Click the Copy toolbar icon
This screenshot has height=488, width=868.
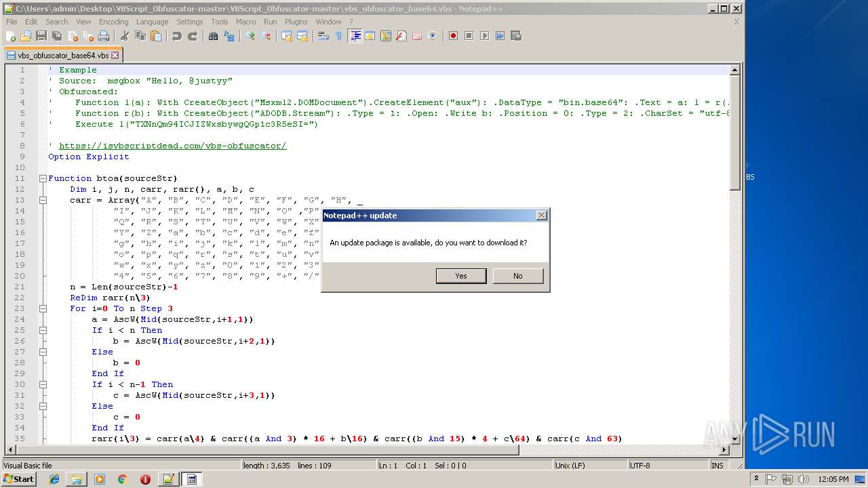point(140,36)
